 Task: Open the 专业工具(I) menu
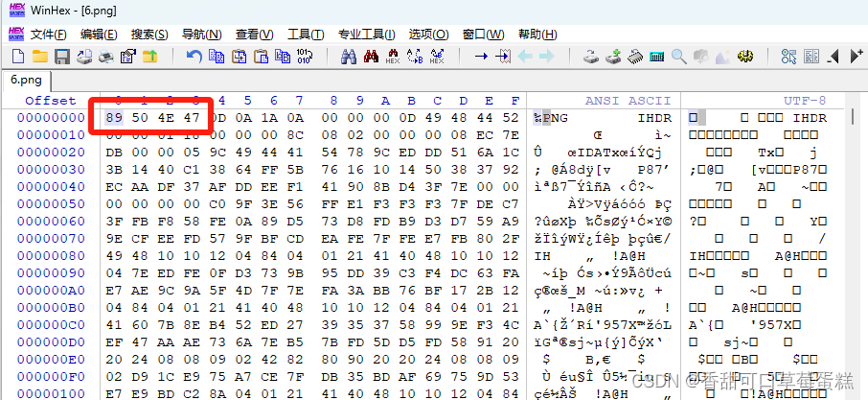point(367,35)
